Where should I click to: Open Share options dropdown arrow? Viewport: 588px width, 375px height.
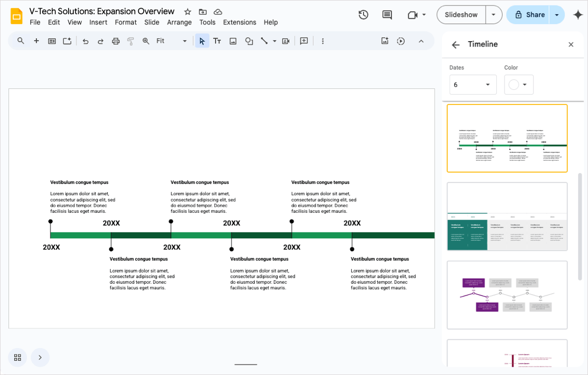click(557, 15)
